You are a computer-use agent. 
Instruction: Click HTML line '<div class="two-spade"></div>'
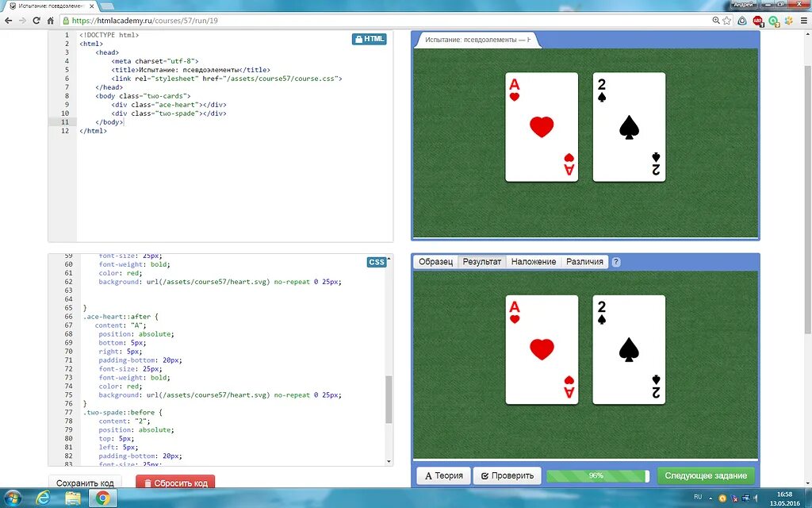[169, 113]
